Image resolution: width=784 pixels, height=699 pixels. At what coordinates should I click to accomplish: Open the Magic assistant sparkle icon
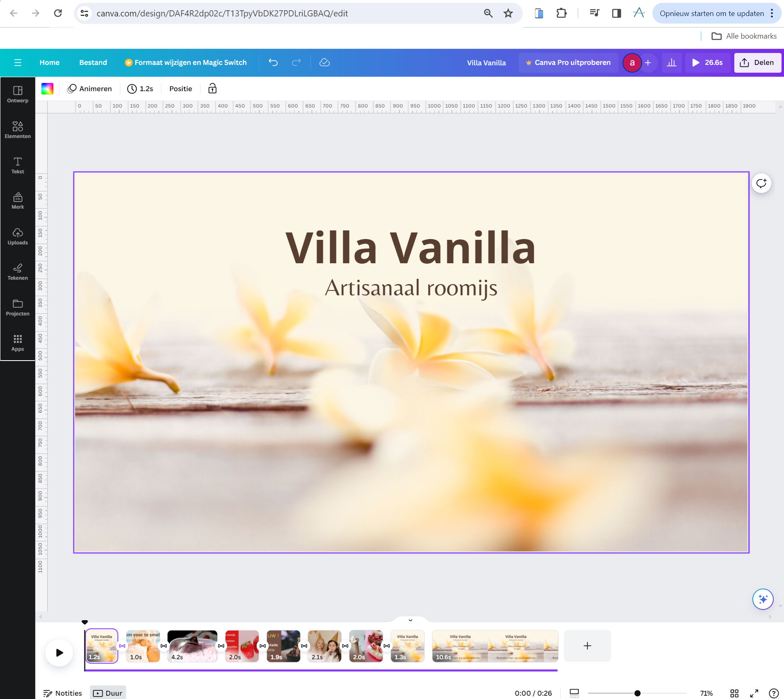coord(762,599)
